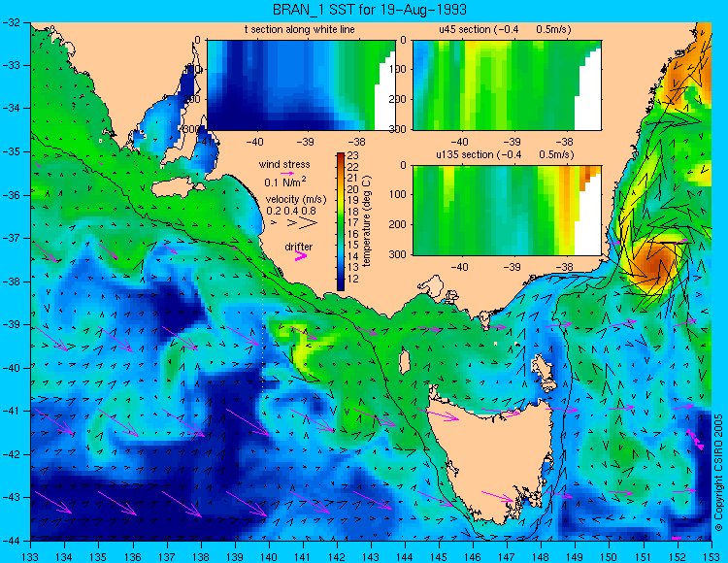
Task: Click the magenta wind stress legend arrow
Action: coord(287,173)
